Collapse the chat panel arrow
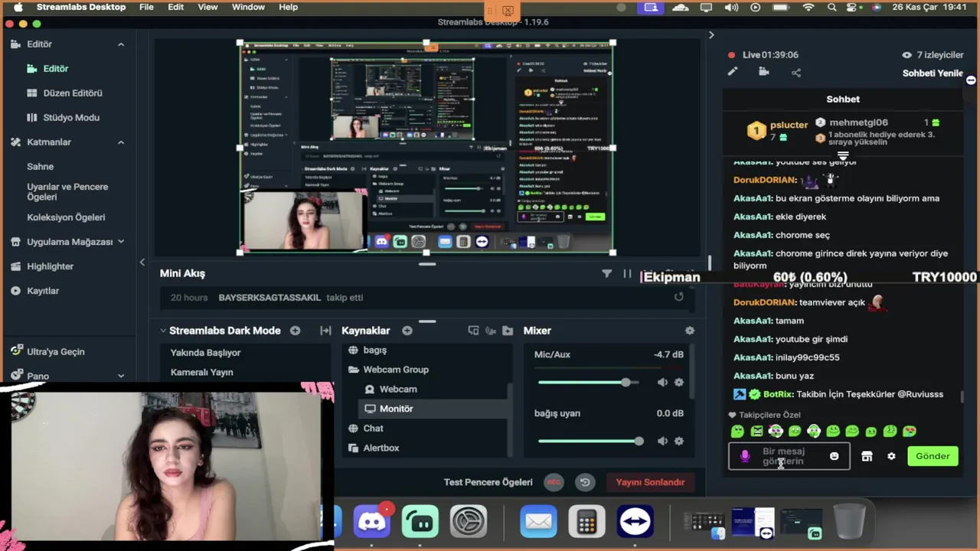Viewport: 980px width, 551px height. coord(711,35)
